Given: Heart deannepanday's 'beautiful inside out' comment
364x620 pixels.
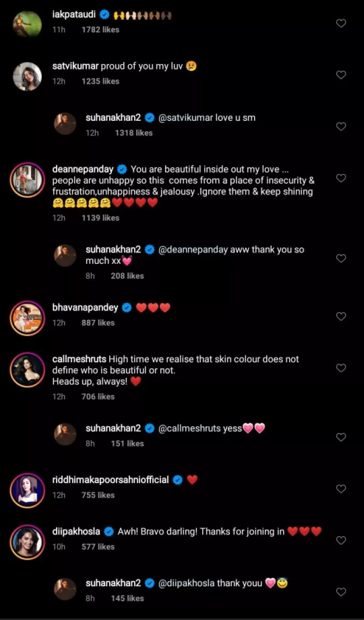Looking at the screenshot, I should (x=341, y=178).
